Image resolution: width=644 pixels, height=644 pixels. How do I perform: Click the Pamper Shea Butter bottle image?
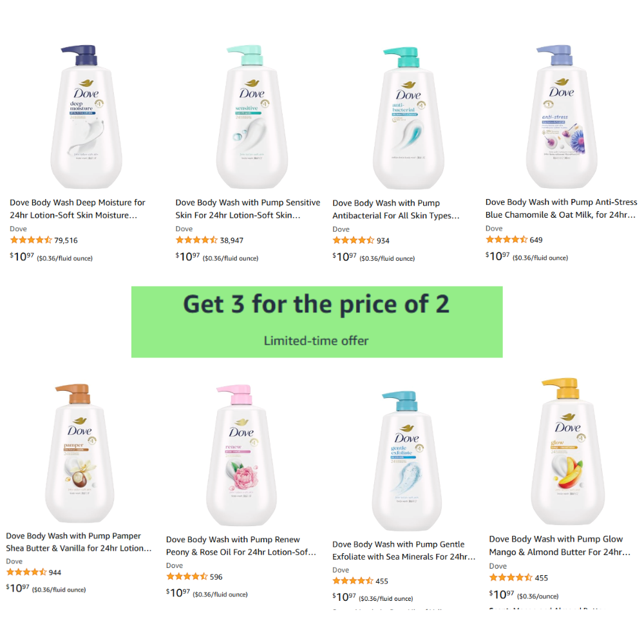[x=80, y=454]
